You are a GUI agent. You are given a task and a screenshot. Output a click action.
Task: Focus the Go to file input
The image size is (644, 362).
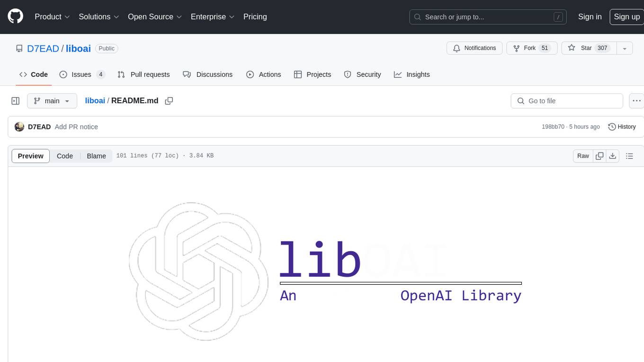pyautogui.click(x=567, y=101)
